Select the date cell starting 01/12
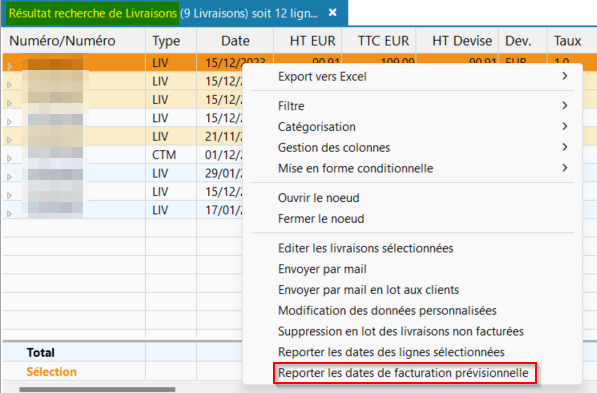Image resolution: width=597 pixels, height=393 pixels. coord(220,155)
